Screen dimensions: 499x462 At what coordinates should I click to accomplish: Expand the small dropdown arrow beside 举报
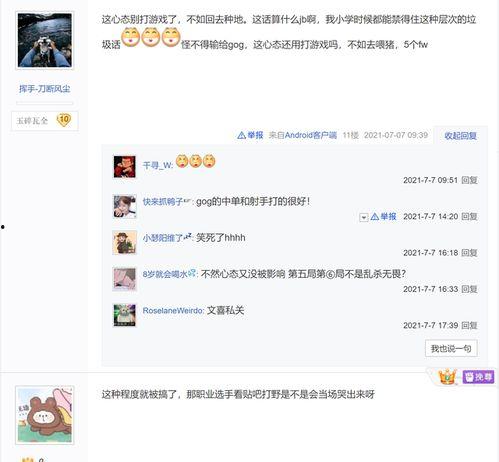click(363, 217)
